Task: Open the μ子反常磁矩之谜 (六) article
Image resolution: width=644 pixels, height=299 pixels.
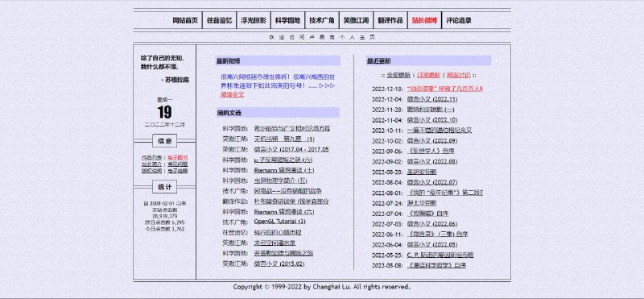Action: coord(283,160)
